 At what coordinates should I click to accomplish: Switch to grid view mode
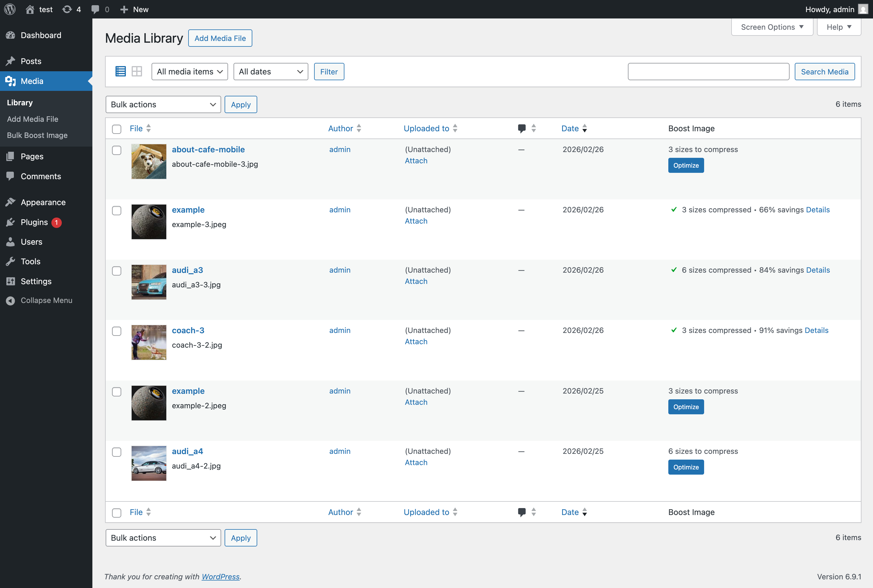(137, 71)
